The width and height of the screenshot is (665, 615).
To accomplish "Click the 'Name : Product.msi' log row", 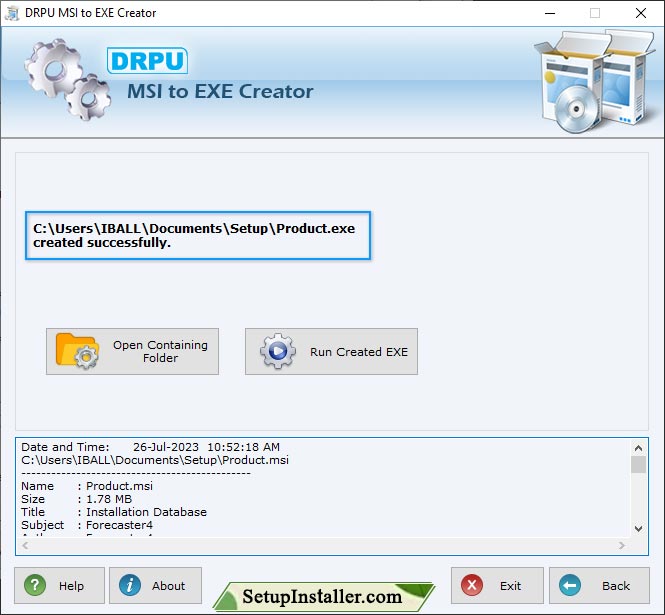I will click(87, 486).
